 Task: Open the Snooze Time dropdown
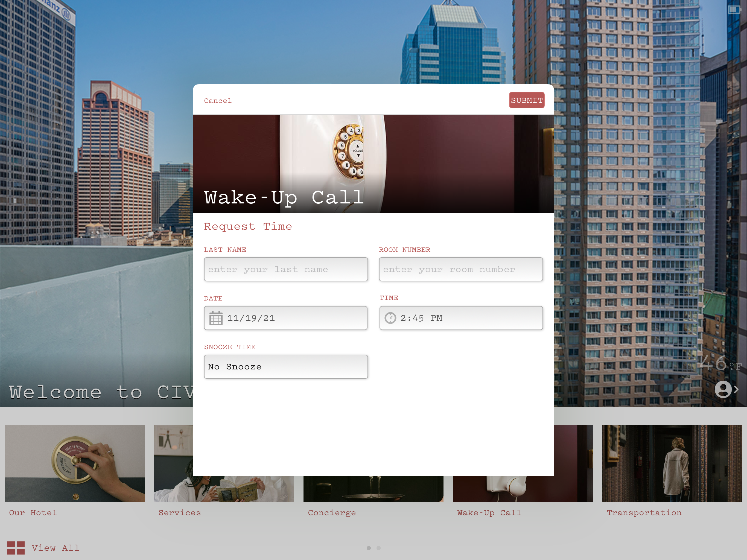click(x=286, y=366)
